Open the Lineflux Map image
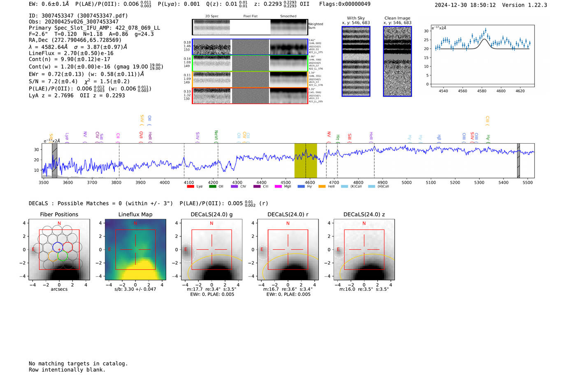576x392 pixels. point(135,250)
